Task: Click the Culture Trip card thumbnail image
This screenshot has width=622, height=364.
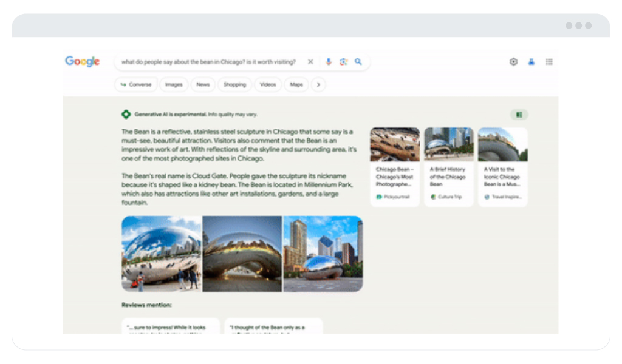Action: (x=449, y=144)
